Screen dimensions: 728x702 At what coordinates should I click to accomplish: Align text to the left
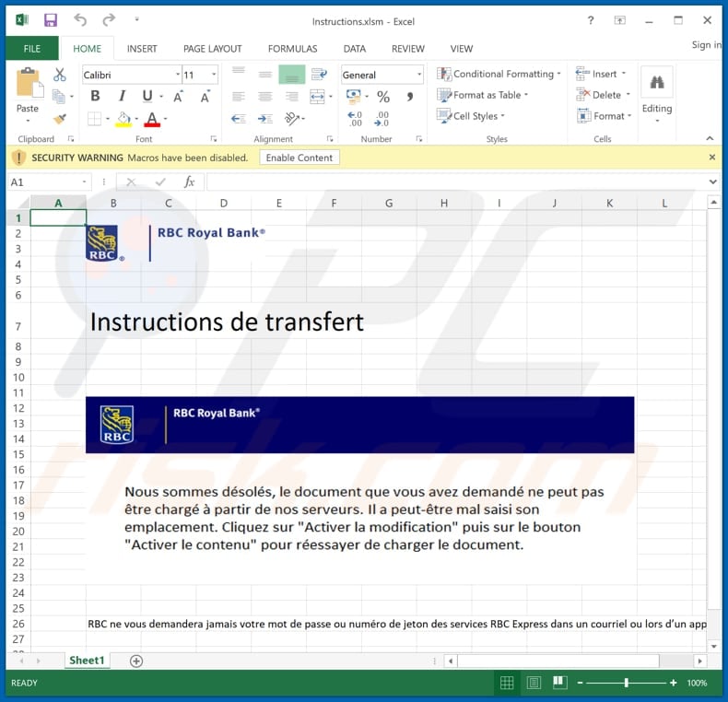coord(238,97)
